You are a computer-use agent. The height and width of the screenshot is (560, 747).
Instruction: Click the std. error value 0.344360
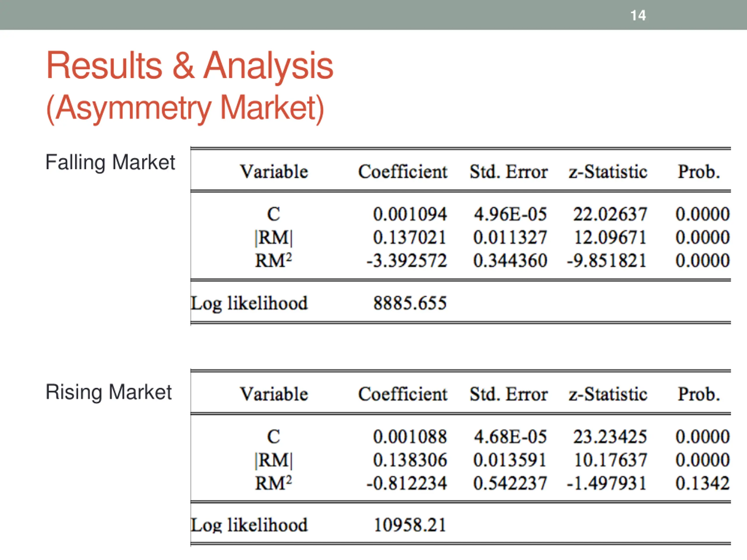(x=510, y=260)
